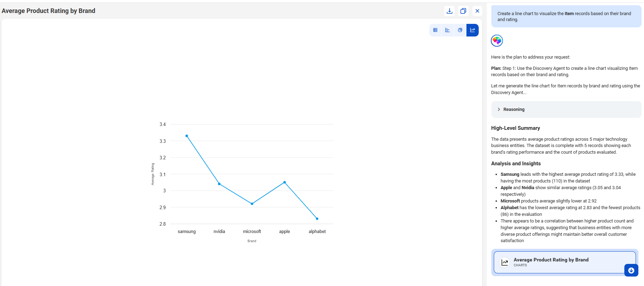The height and width of the screenshot is (286, 644).
Task: Click the 3.1 y-axis value
Action: 162,174
